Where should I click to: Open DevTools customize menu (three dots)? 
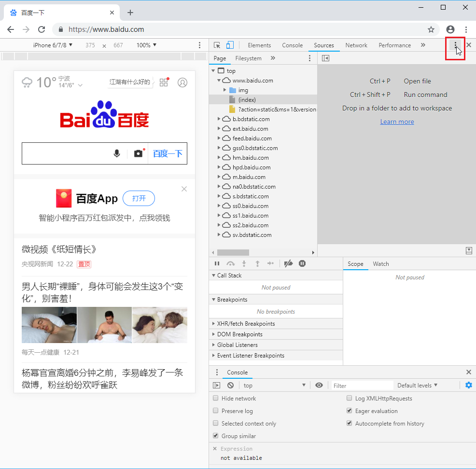coord(455,45)
